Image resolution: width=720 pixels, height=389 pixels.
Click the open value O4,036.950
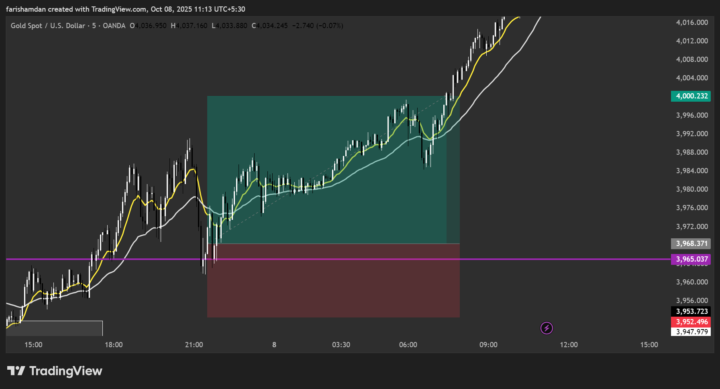click(x=148, y=26)
